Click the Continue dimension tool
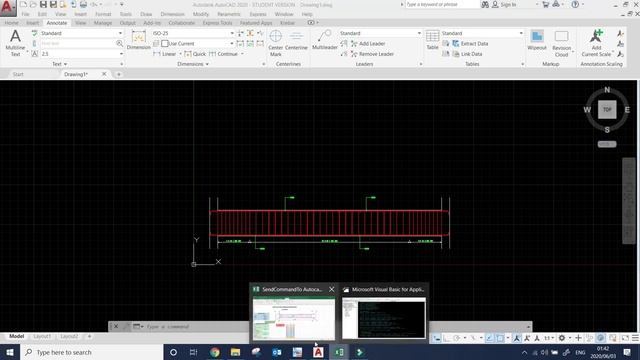 [223, 54]
